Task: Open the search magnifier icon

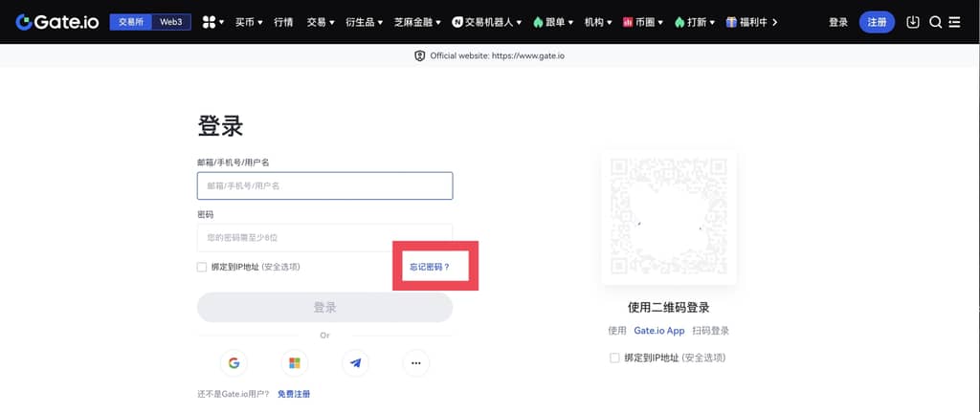Action: click(935, 22)
